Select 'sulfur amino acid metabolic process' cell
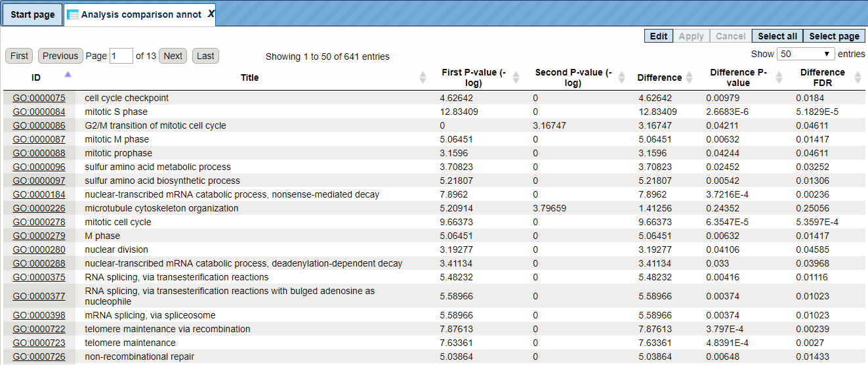868x365 pixels. pyautogui.click(x=157, y=167)
